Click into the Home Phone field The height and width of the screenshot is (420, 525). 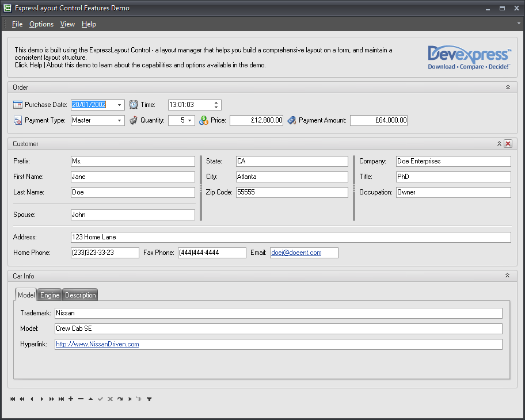point(105,253)
